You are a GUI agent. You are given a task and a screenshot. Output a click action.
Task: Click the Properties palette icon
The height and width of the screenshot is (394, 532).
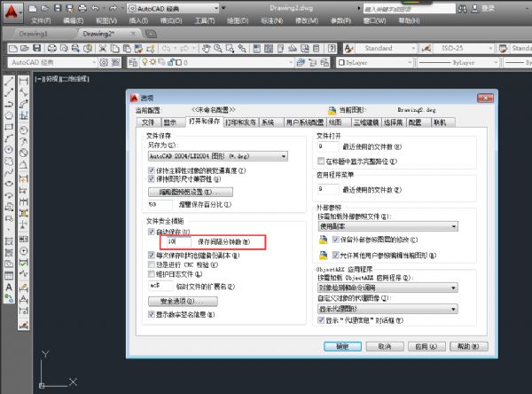point(257,49)
